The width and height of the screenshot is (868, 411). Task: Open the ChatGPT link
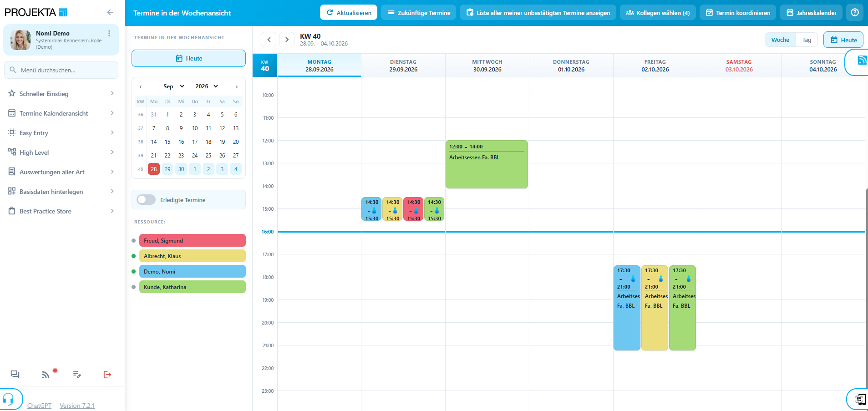(39, 406)
